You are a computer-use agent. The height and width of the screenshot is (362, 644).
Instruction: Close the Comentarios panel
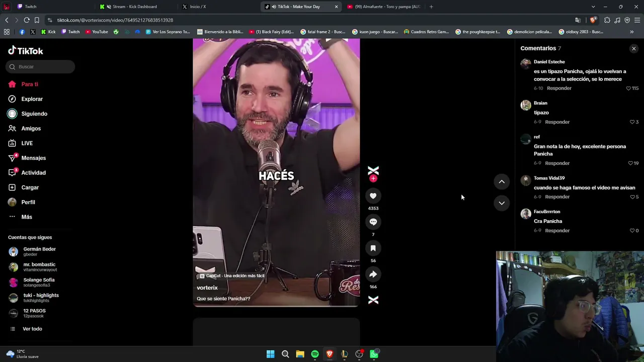pyautogui.click(x=633, y=48)
